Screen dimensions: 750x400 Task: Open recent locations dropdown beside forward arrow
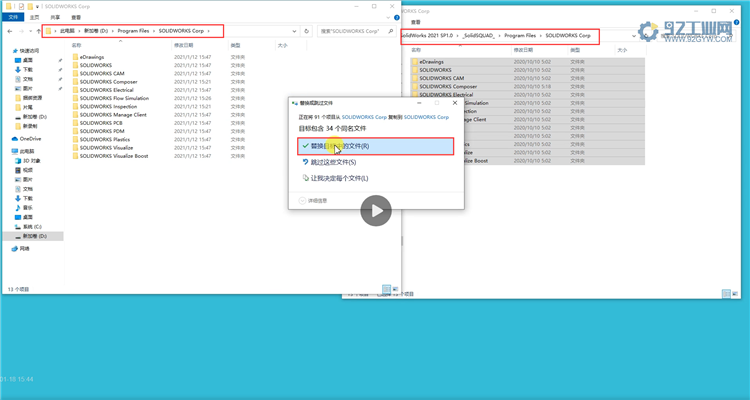pyautogui.click(x=30, y=31)
